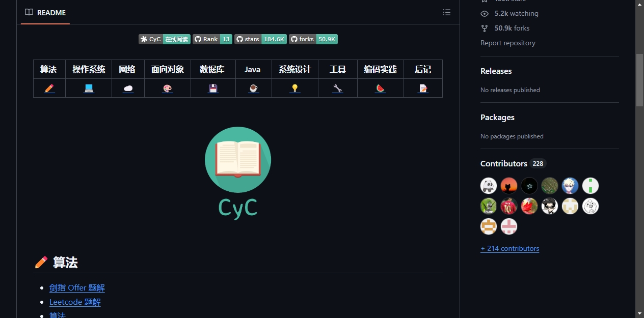Image resolution: width=644 pixels, height=318 pixels.
Task: Click the table header 算法
Action: [x=48, y=69]
